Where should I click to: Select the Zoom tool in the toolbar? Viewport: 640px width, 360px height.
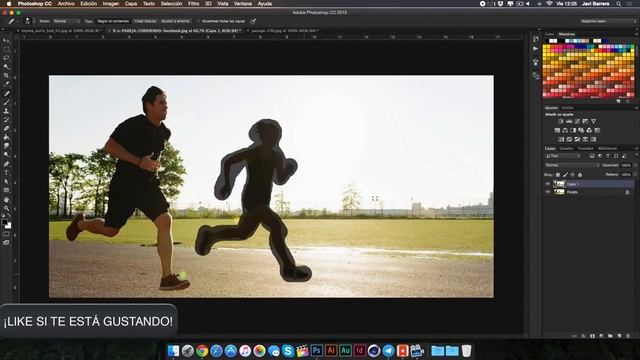click(6, 208)
